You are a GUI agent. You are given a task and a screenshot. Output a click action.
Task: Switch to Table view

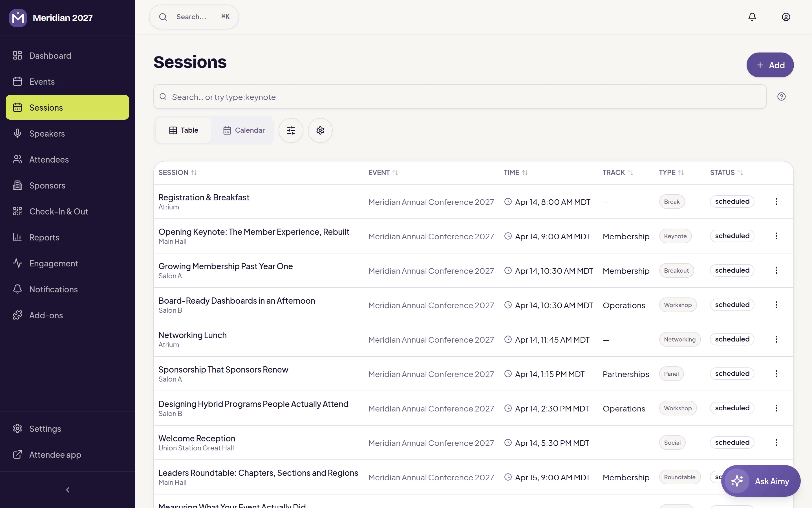(184, 130)
